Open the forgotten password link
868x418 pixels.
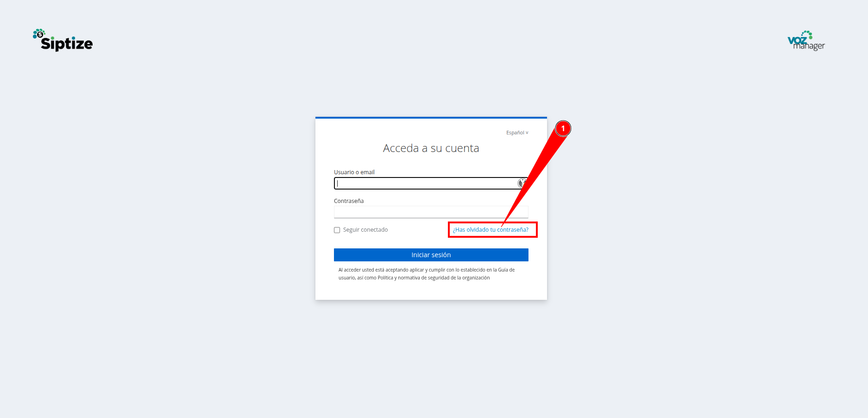click(x=491, y=230)
